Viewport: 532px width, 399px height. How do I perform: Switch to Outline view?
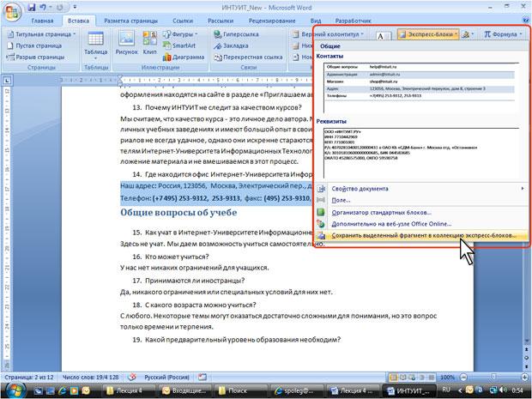tap(421, 377)
